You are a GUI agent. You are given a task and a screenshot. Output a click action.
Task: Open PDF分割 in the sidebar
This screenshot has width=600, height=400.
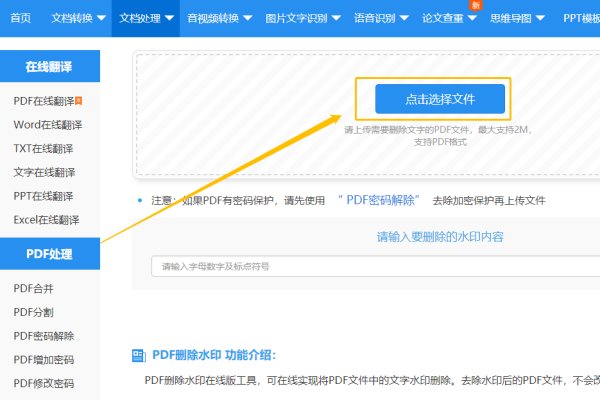33,312
